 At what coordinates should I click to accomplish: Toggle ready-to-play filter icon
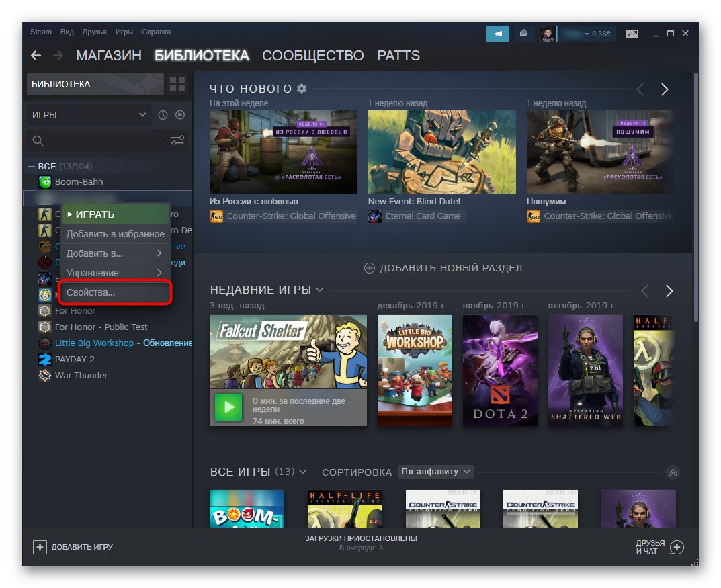(180, 115)
